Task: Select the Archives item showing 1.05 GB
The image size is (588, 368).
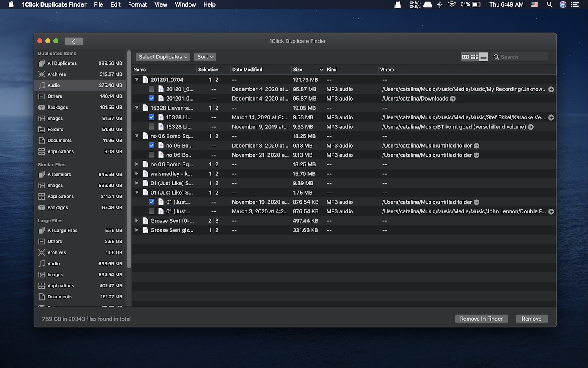Action: point(80,253)
